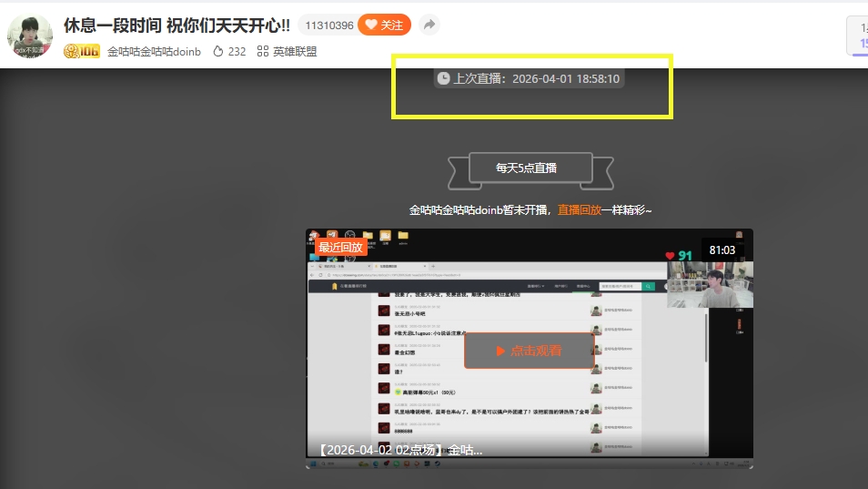Image resolution: width=868 pixels, height=489 pixels.
Task: Click the 最近回放 orange tag
Action: coord(340,247)
